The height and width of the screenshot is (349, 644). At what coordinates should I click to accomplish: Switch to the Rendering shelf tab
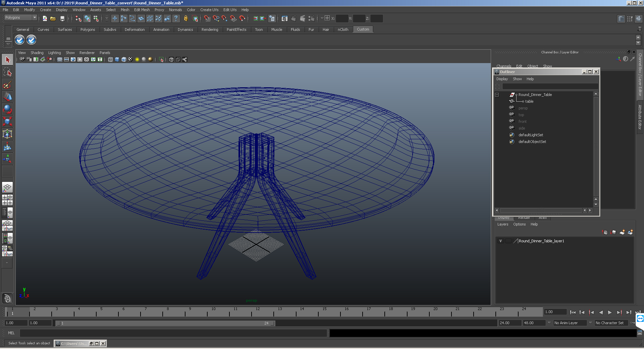pos(210,30)
